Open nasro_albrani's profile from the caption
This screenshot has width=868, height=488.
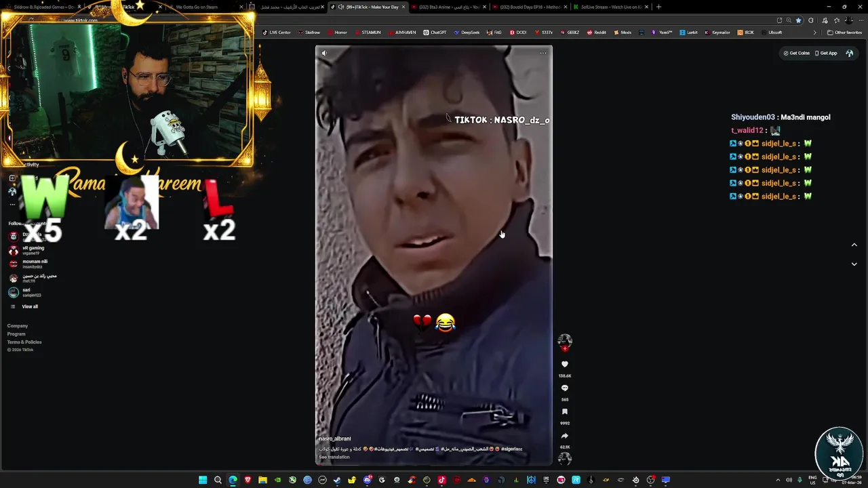tap(334, 439)
